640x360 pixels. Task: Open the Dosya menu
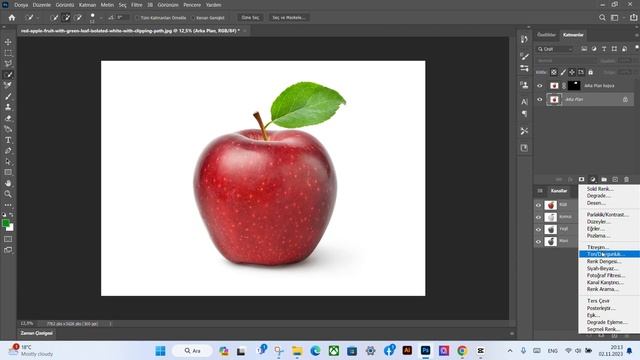[21, 5]
